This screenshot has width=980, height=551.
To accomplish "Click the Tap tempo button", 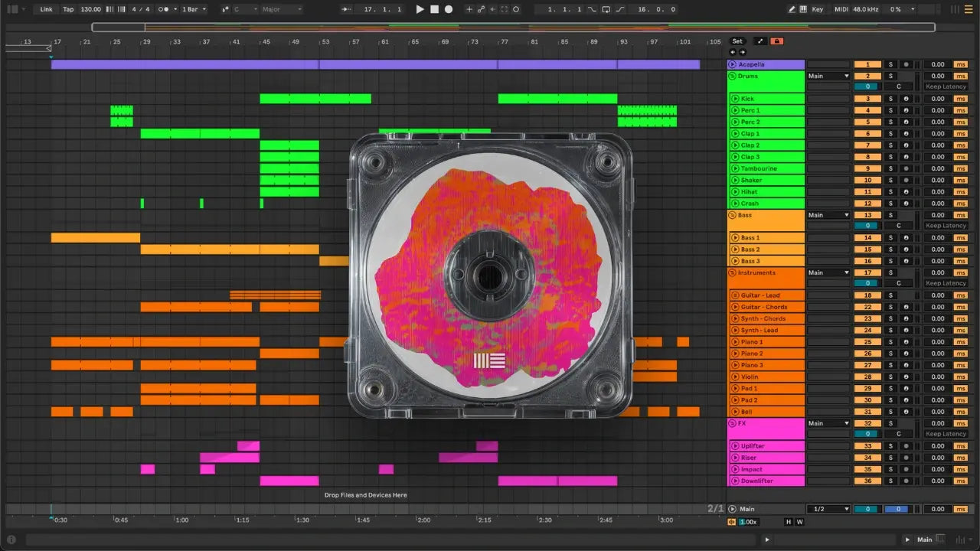I will point(68,9).
